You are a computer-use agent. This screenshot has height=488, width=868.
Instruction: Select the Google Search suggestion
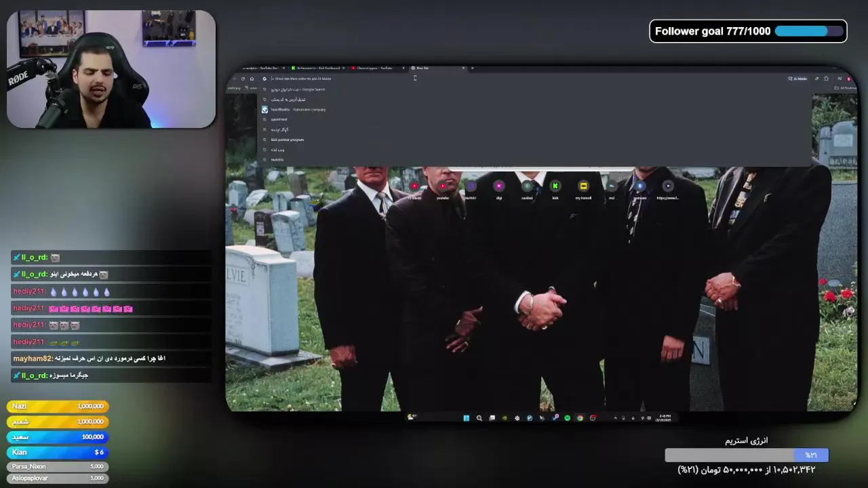pos(536,89)
